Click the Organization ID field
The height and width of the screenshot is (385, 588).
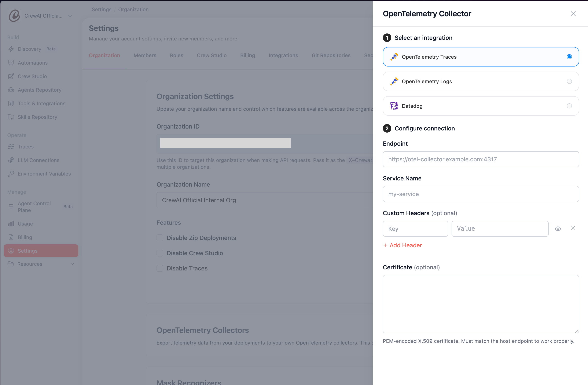click(x=265, y=144)
